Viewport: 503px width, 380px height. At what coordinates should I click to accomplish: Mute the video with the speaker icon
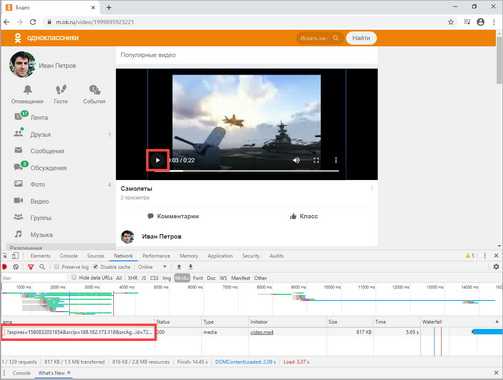[x=296, y=160]
